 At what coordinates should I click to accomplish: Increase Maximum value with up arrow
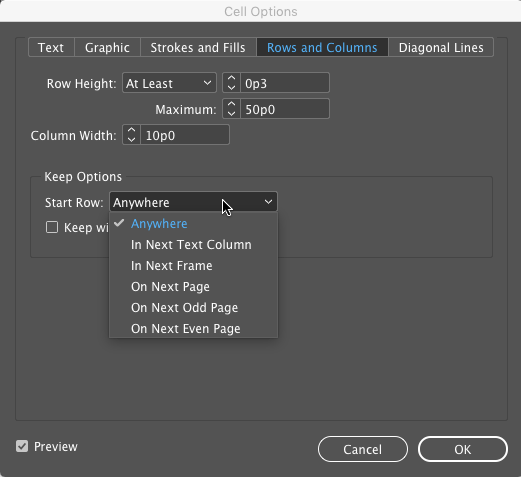(231, 104)
